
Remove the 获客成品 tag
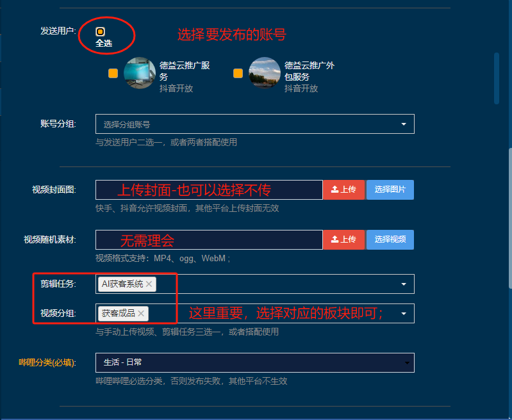141,313
